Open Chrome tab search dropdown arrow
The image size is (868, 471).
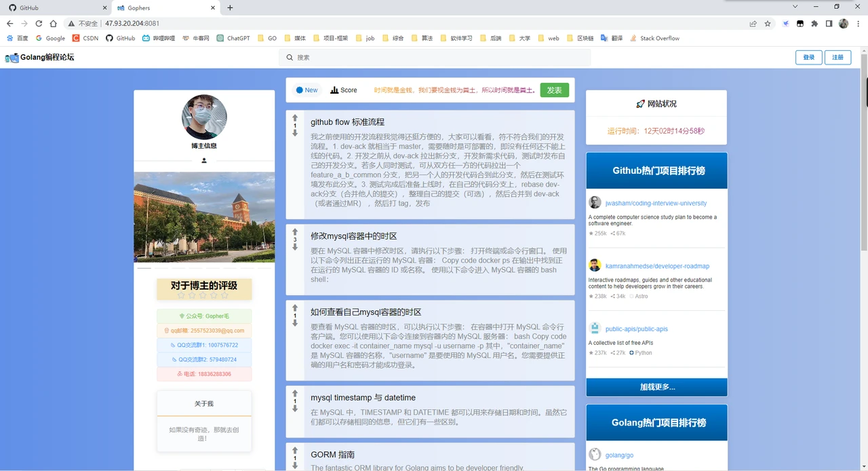coord(795,7)
